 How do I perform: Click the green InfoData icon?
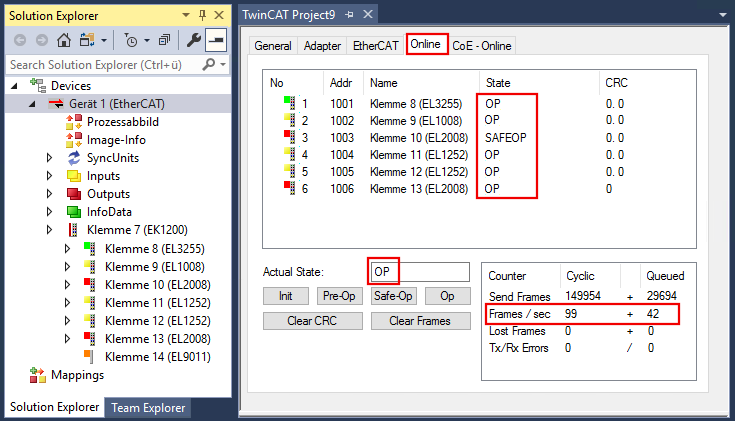74,212
